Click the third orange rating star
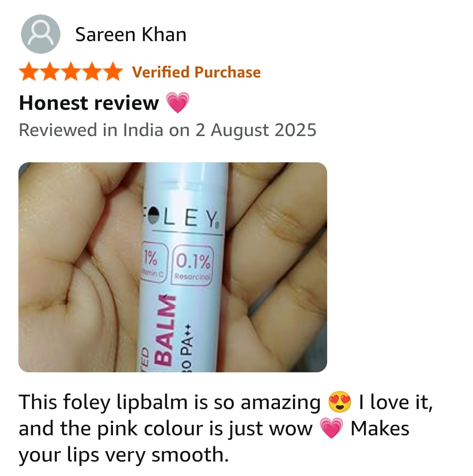 (x=71, y=72)
